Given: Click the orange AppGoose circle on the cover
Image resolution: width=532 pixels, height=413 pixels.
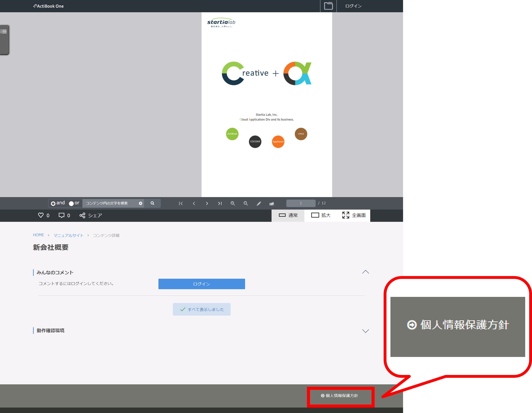Looking at the screenshot, I should pos(278,142).
